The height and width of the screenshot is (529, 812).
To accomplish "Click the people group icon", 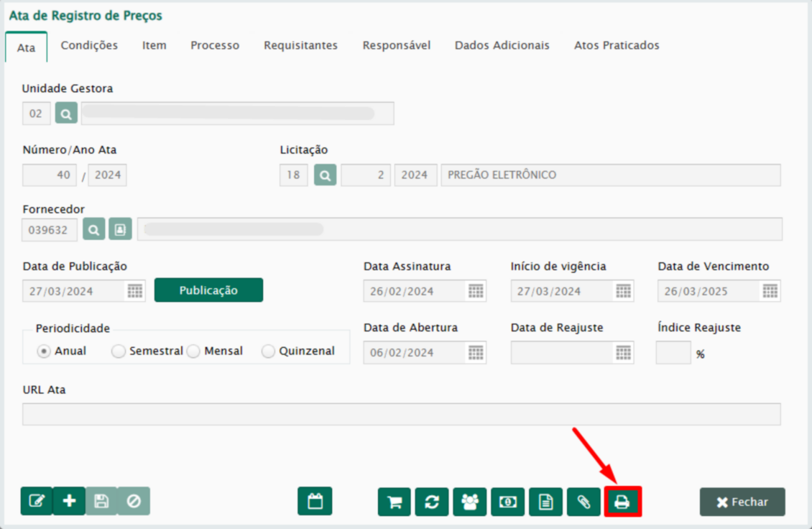I will [470, 502].
